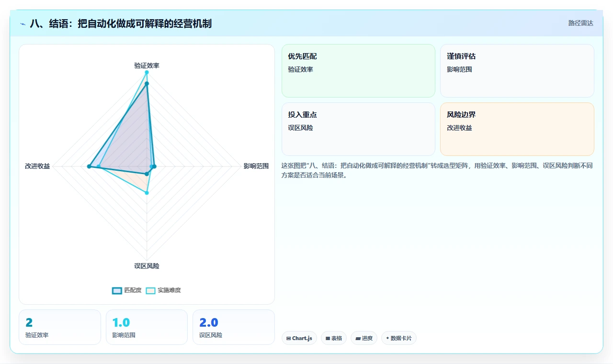Select the 优先匹配 card
Screen dimensions: 613x364
[x=358, y=71]
